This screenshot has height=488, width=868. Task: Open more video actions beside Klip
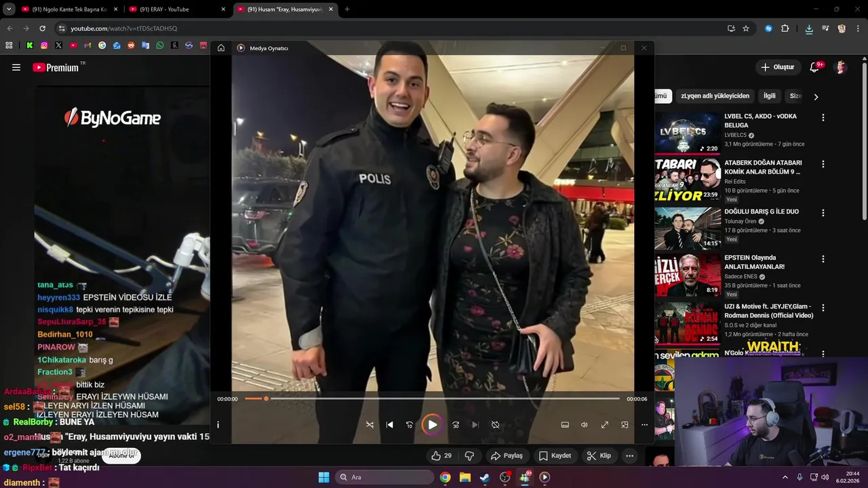point(630,455)
